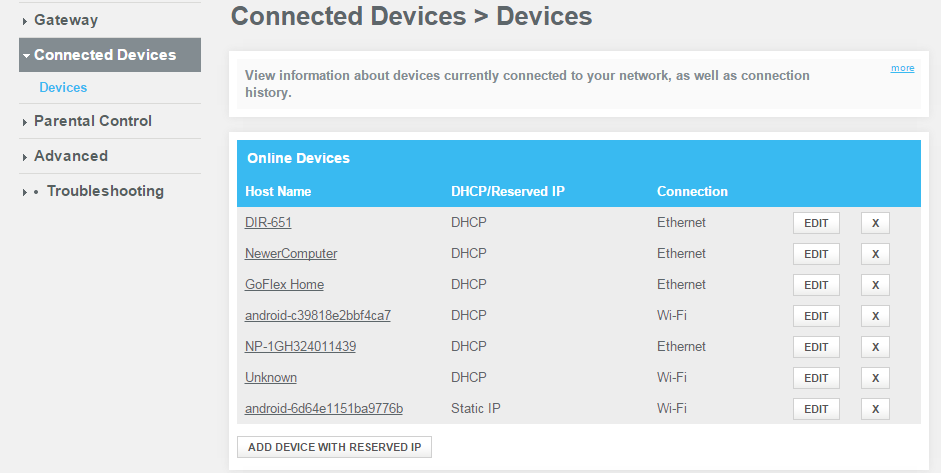Image resolution: width=941 pixels, height=473 pixels.
Task: Open the Troubleshooting menu section
Action: (105, 191)
